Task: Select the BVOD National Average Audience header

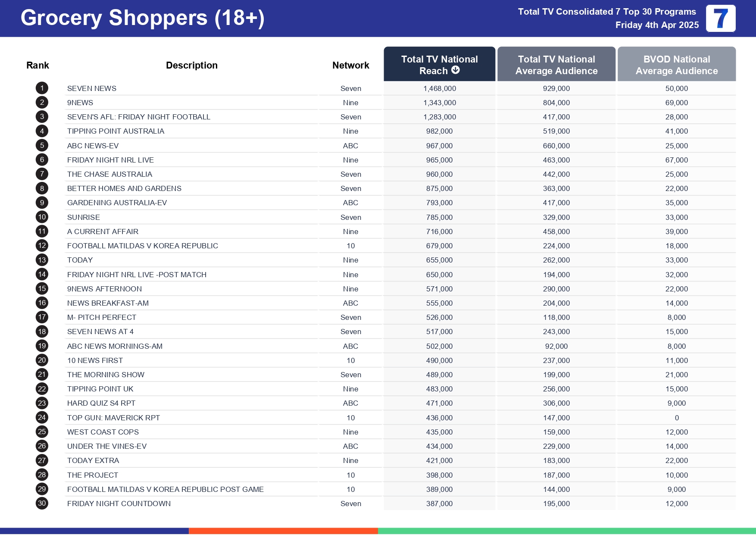Action: point(676,65)
